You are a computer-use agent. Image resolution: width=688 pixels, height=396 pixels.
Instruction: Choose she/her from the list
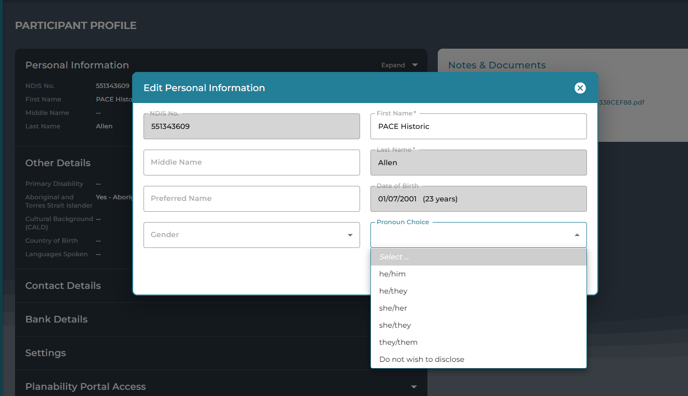(478, 308)
